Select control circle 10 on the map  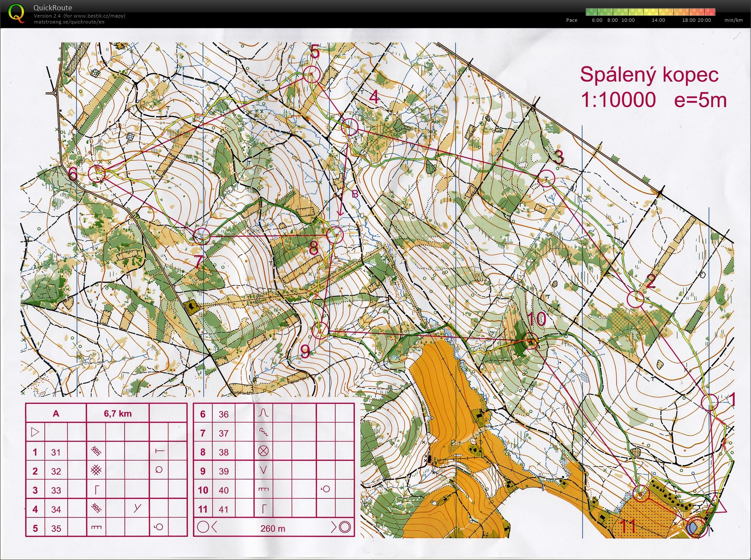[531, 341]
